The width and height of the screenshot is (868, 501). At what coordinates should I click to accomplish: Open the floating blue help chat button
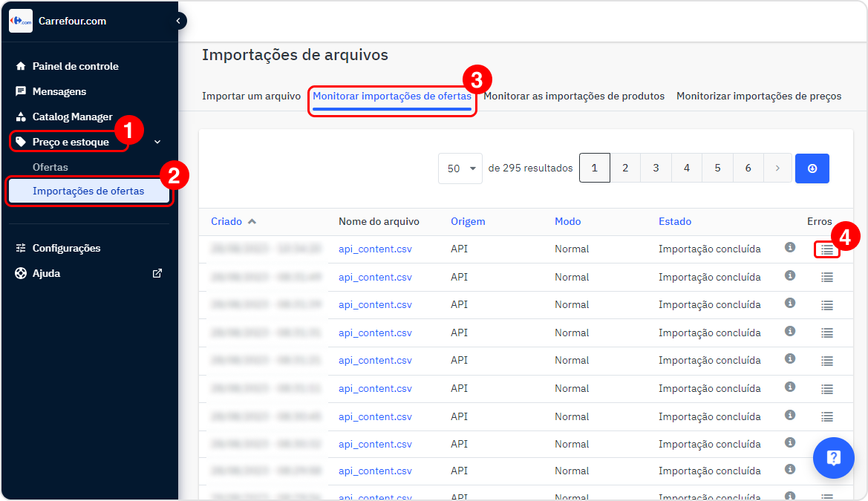834,458
